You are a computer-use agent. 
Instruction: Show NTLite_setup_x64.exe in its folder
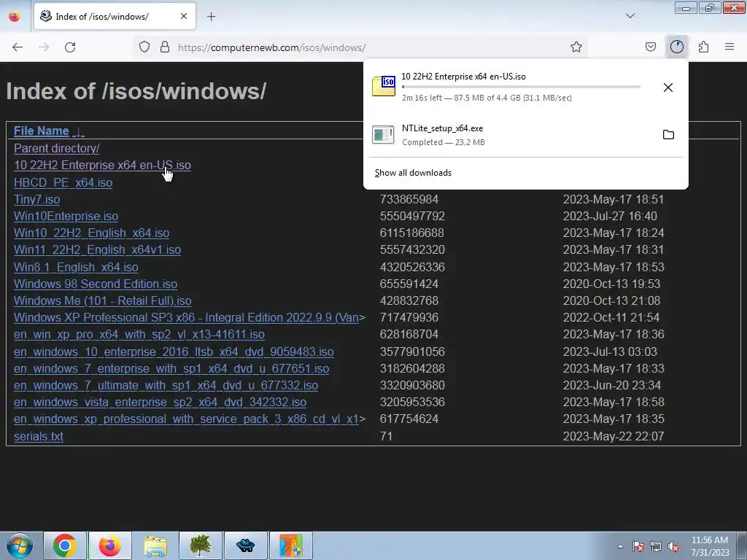[668, 135]
